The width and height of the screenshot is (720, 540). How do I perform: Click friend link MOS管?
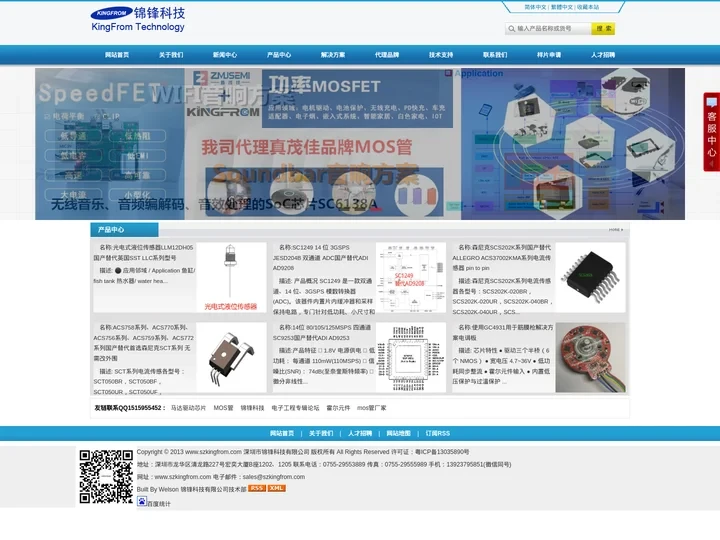tap(223, 408)
